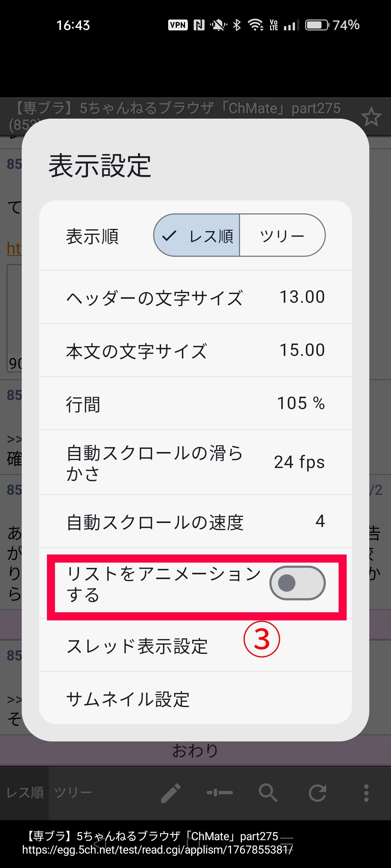The width and height of the screenshot is (391, 868).
Task: Tap the slider position icon in bottom bar
Action: (x=220, y=793)
